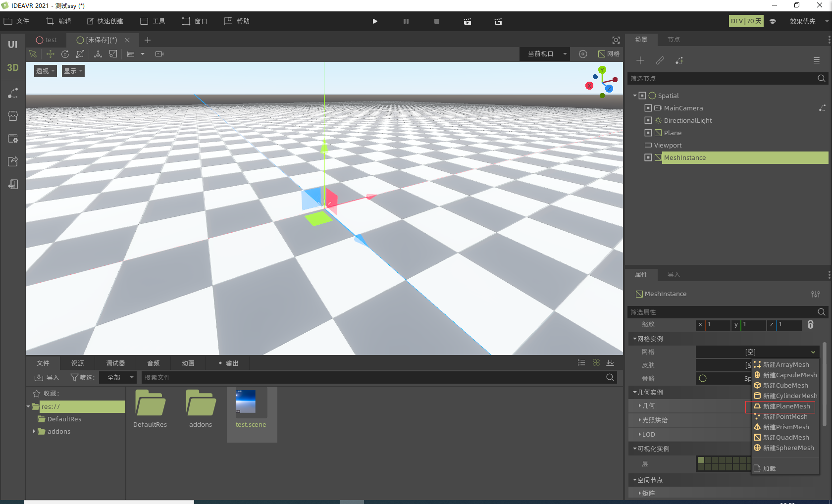Switch to UI workspace in left sidebar

tap(13, 45)
